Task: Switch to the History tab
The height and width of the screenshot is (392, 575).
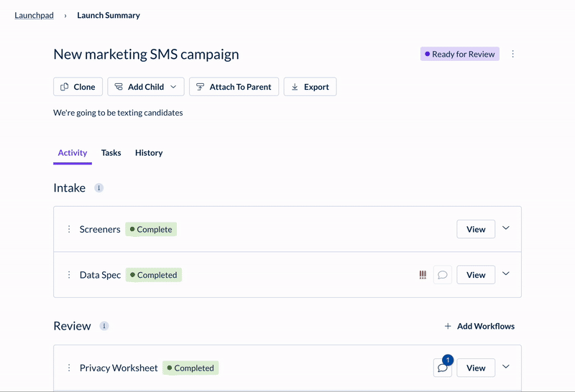Action: (x=149, y=153)
